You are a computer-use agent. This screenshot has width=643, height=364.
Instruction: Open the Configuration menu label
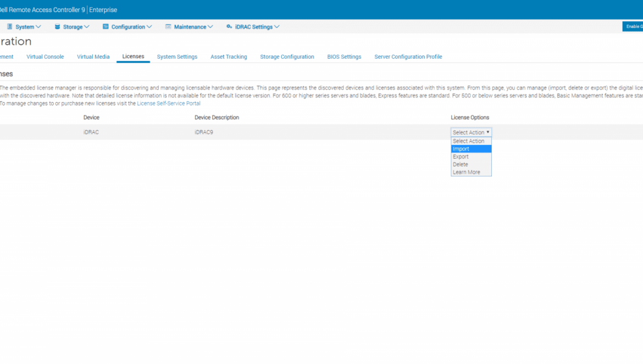[129, 27]
